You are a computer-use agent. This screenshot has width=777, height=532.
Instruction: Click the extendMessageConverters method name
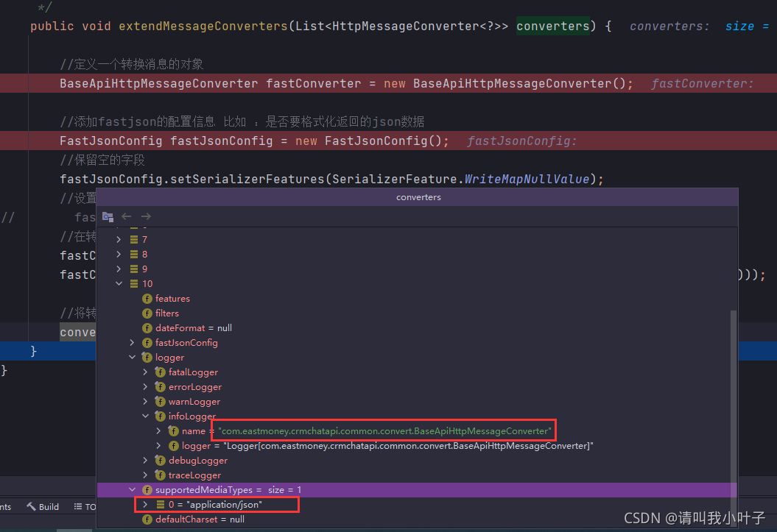tap(203, 26)
